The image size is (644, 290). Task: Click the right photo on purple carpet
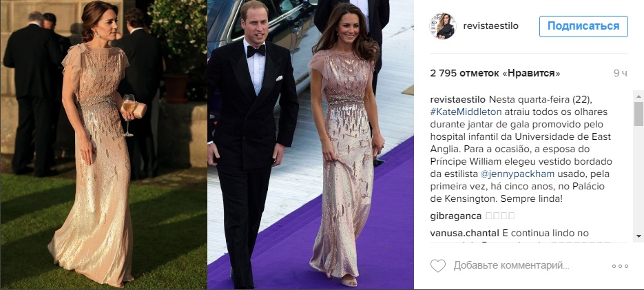[311, 145]
